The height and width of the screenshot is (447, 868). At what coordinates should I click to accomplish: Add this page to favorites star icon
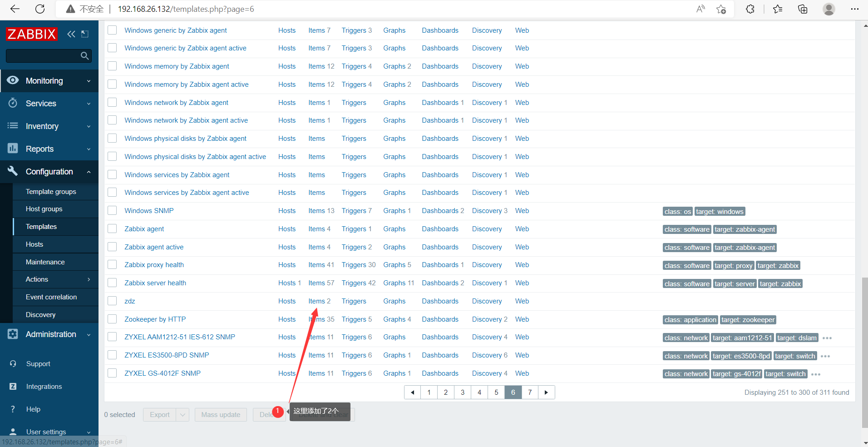tap(721, 9)
